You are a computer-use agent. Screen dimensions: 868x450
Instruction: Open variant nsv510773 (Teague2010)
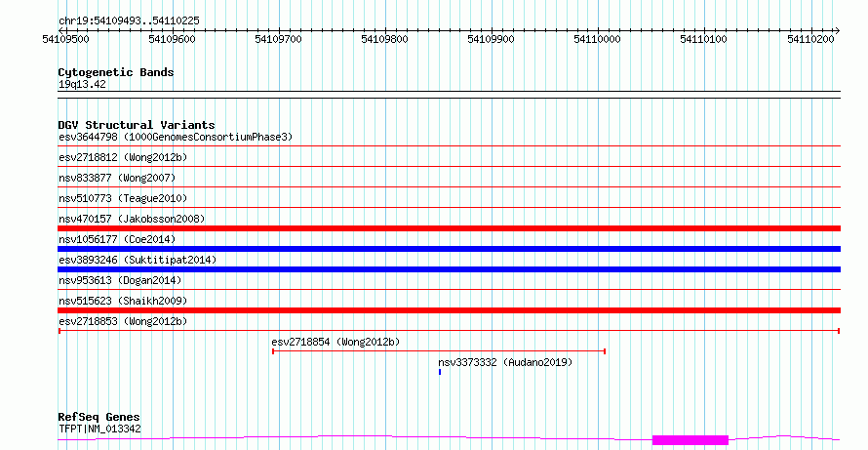123,198
